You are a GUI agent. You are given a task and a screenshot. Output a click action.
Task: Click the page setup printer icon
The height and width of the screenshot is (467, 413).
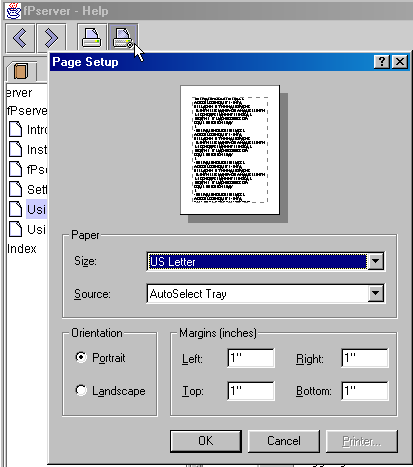[123, 38]
